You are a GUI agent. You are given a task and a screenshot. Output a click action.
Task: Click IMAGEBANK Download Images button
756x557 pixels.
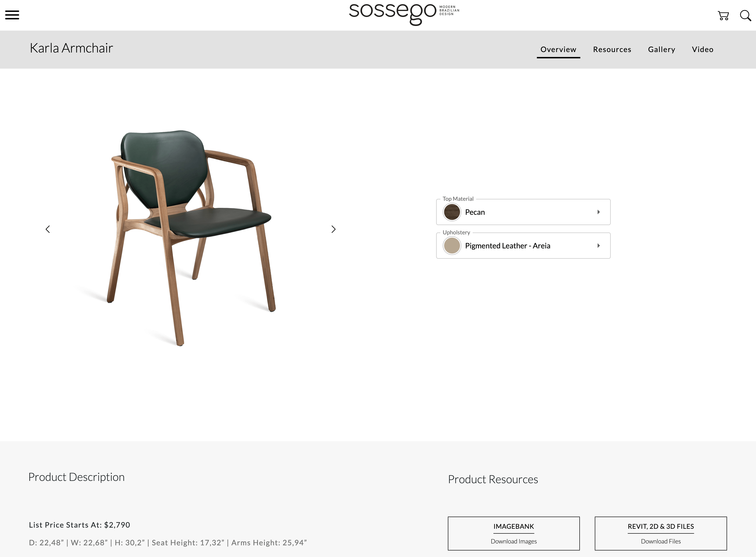pyautogui.click(x=514, y=533)
